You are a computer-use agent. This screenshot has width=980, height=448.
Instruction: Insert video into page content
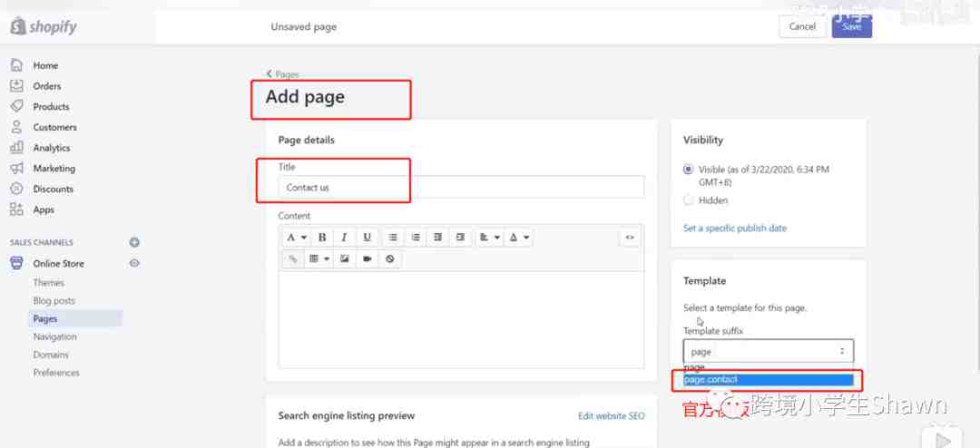367,259
